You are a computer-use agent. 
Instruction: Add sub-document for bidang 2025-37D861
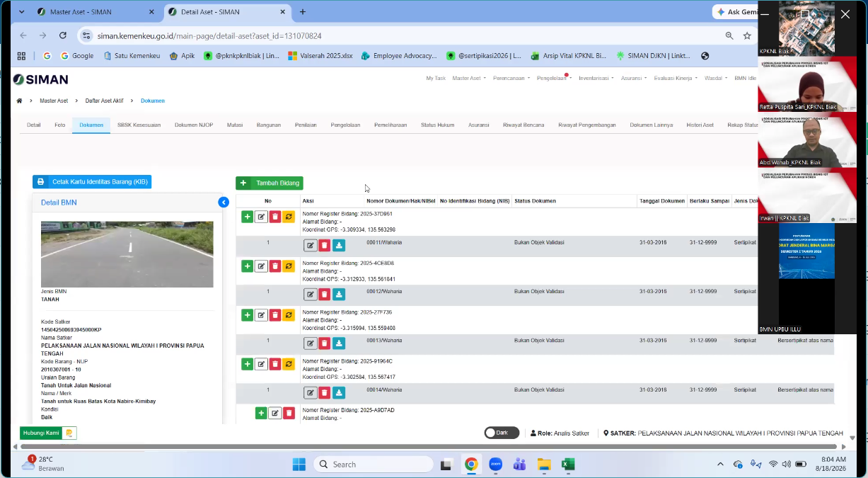(247, 217)
